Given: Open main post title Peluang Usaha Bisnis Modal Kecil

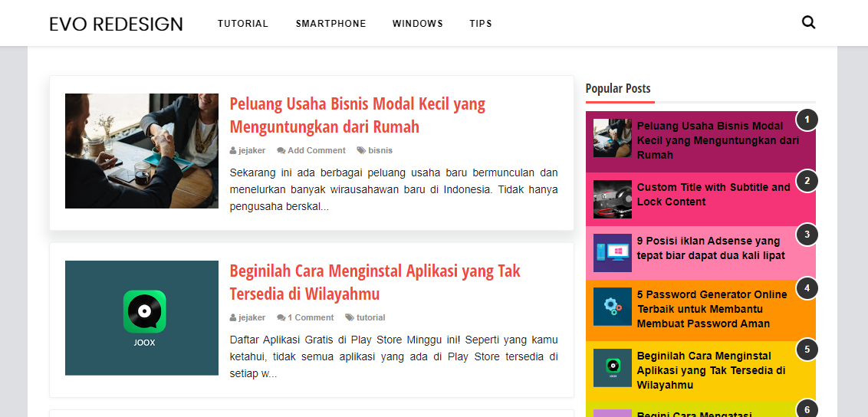Looking at the screenshot, I should pos(357,115).
